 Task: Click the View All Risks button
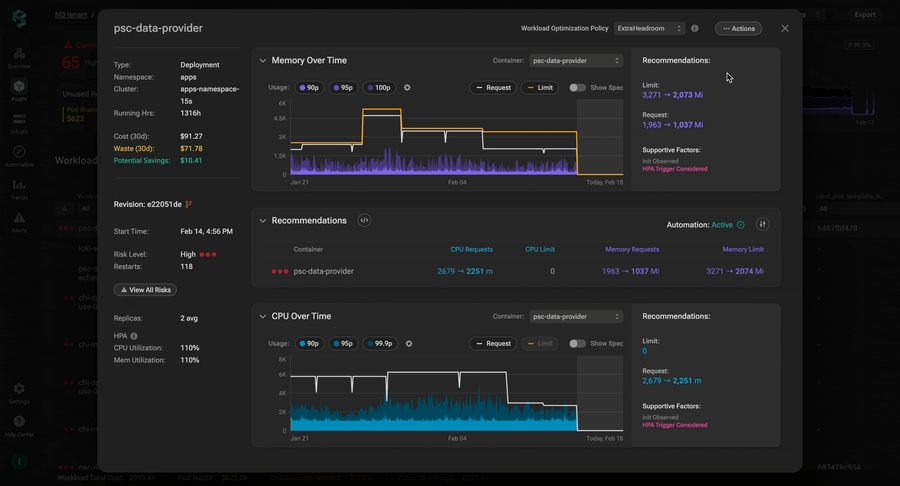tap(145, 290)
